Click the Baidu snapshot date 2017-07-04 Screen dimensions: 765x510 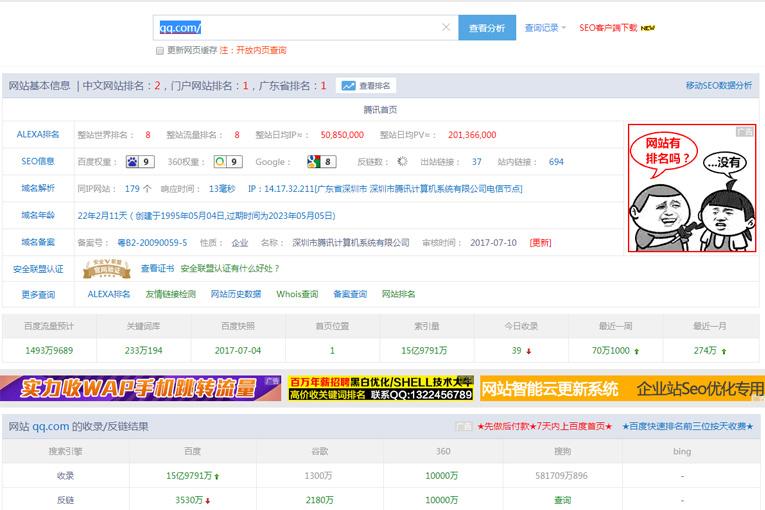pyautogui.click(x=238, y=350)
